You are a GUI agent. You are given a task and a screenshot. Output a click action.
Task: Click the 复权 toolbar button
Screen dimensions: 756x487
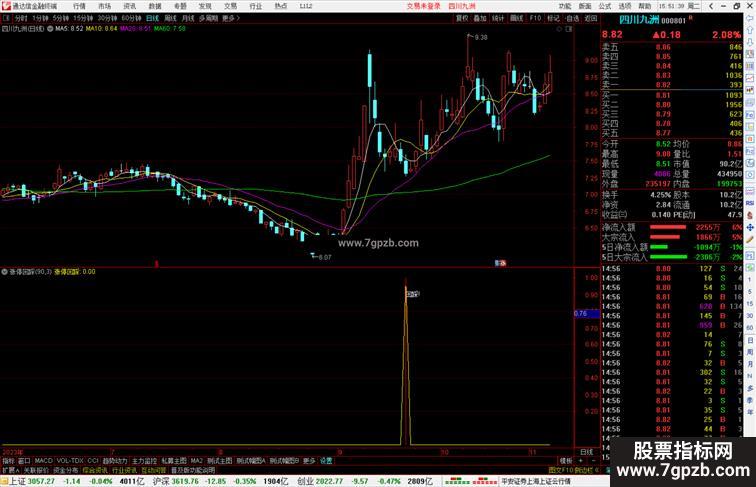pyautogui.click(x=462, y=18)
